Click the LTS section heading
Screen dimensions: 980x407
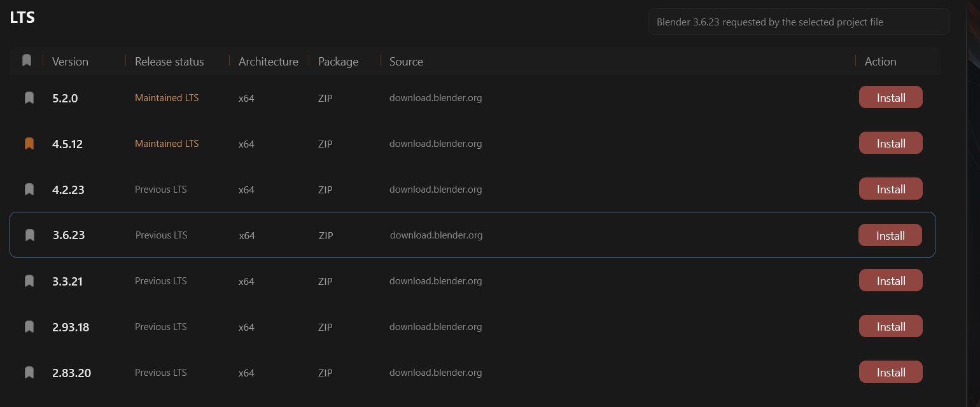coord(22,17)
